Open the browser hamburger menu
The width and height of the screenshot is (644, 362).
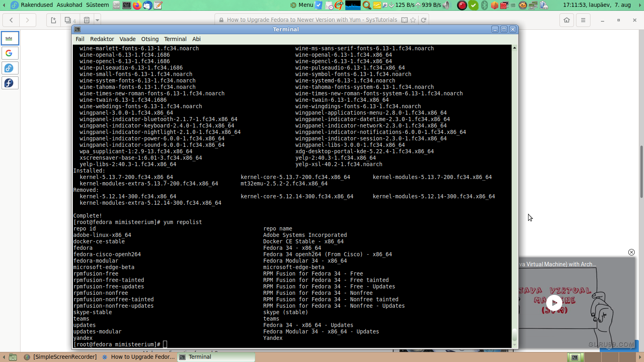(583, 20)
